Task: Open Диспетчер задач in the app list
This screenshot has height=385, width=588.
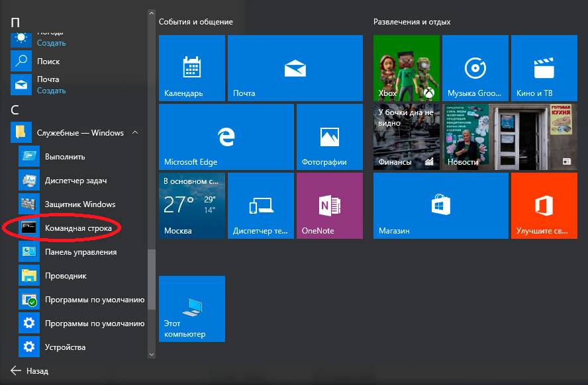Action: pos(75,181)
